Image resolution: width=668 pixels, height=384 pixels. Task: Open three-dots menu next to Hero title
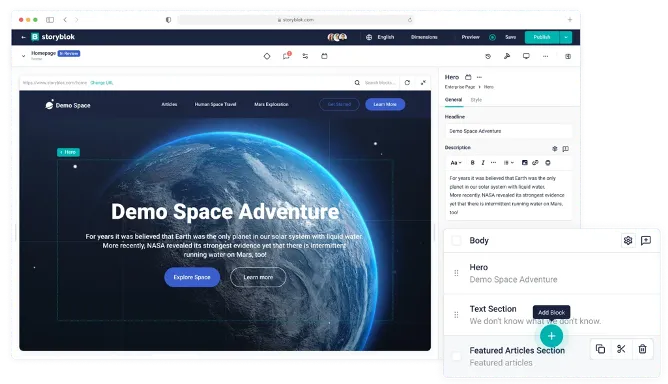pyautogui.click(x=479, y=77)
